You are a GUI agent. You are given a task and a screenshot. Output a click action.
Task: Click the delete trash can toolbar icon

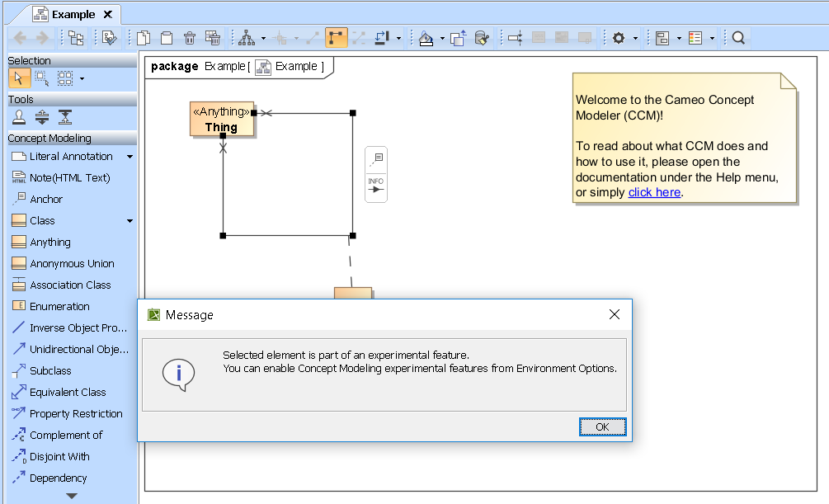[190, 38]
